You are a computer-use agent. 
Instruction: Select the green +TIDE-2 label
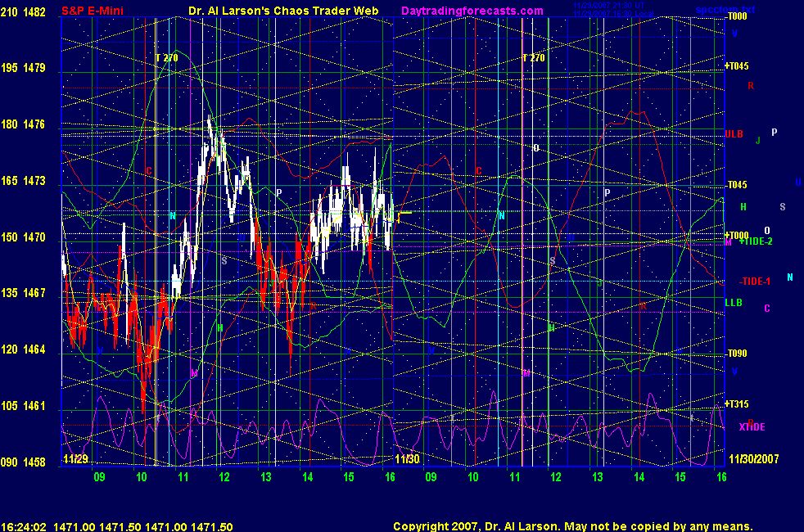756,241
